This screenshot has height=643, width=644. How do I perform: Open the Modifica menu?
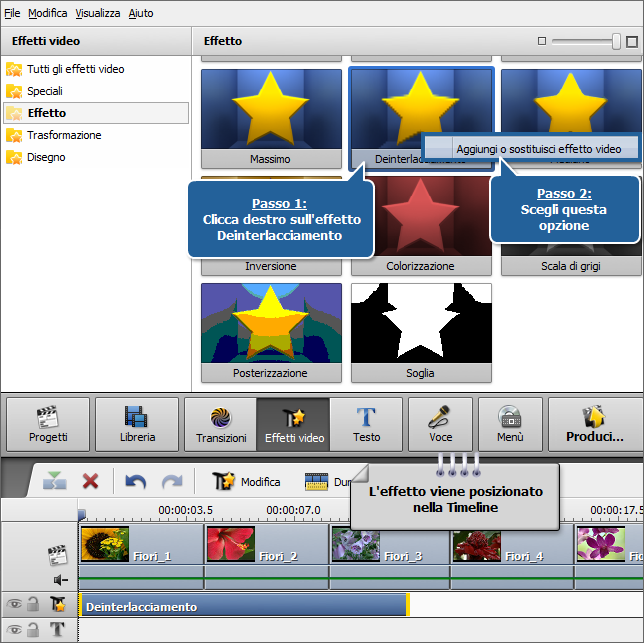coord(48,13)
